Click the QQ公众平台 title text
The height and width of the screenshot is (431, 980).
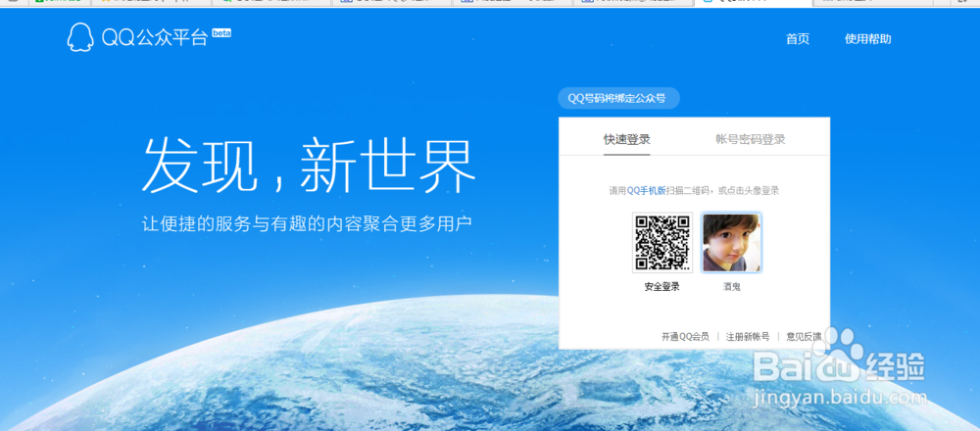coord(155,39)
